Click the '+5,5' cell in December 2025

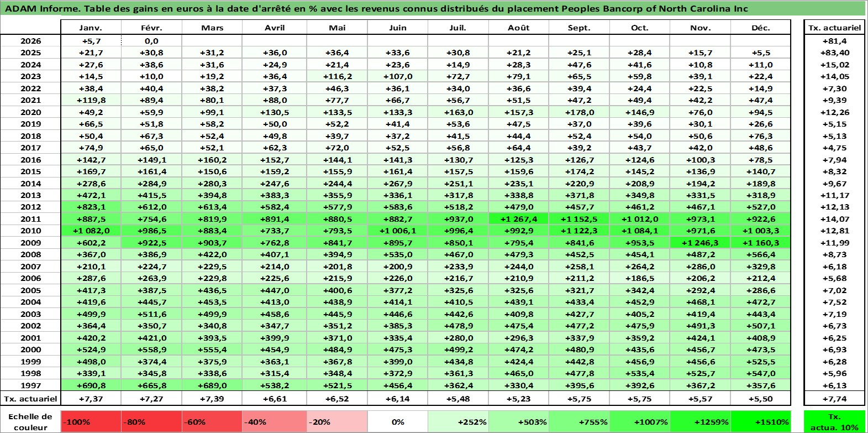coord(761,53)
